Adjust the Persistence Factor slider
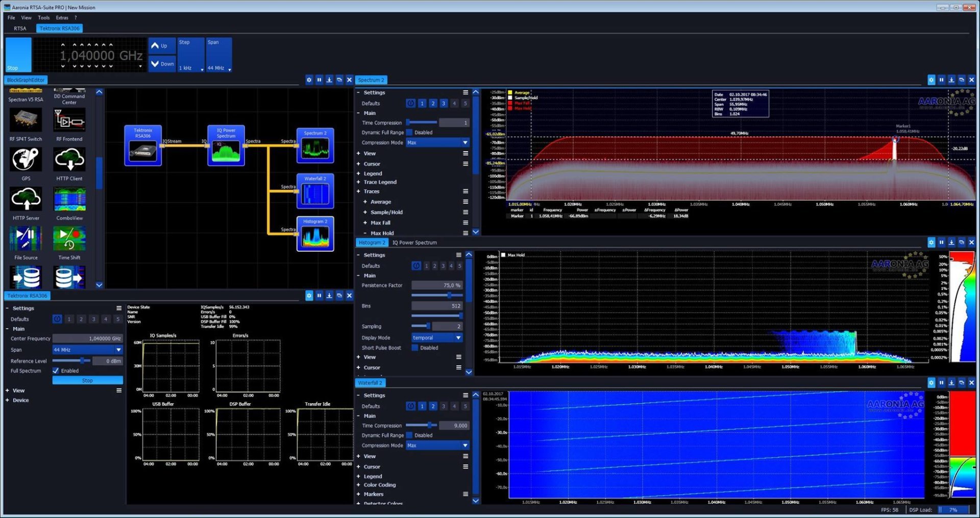Screen dimensions: 980x518 pos(437,295)
